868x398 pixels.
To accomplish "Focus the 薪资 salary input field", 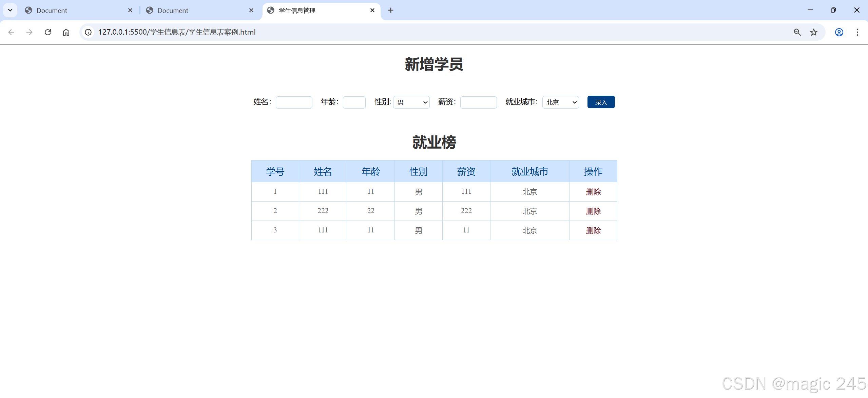I will (x=478, y=102).
